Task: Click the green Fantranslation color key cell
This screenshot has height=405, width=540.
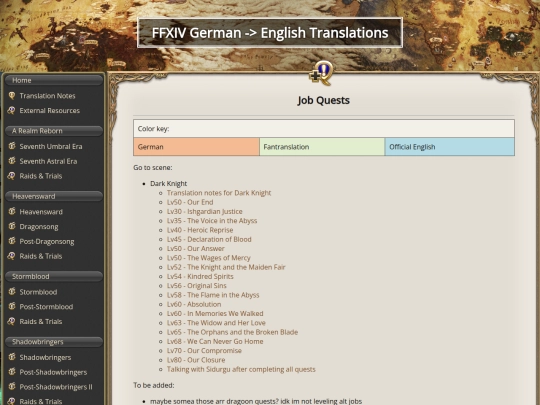Action: pyautogui.click(x=322, y=147)
